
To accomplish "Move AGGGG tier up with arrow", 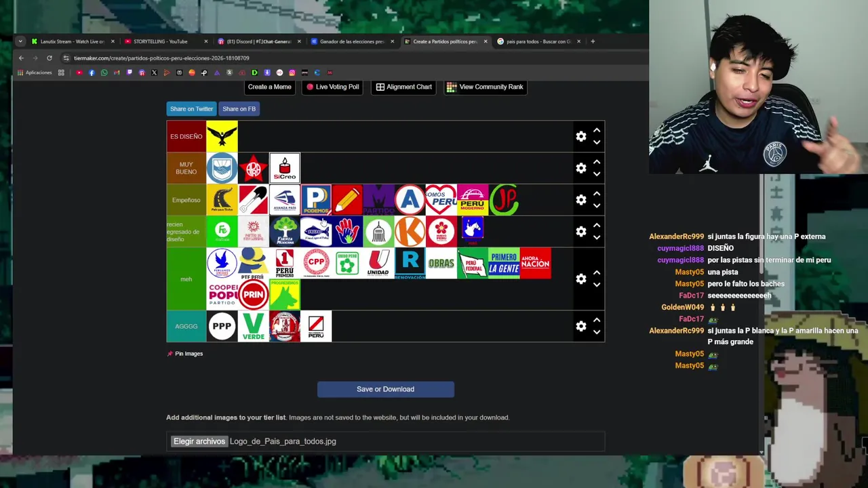I will click(x=597, y=320).
